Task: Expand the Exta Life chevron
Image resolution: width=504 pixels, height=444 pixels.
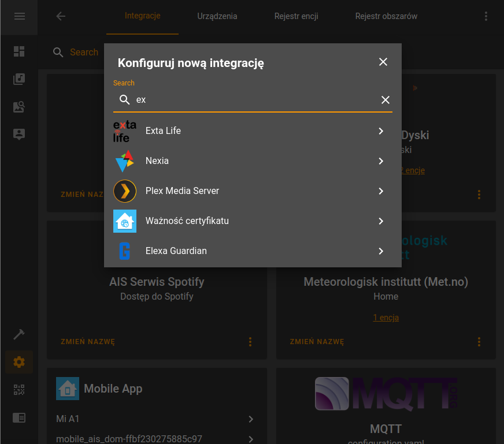Action: pyautogui.click(x=380, y=131)
